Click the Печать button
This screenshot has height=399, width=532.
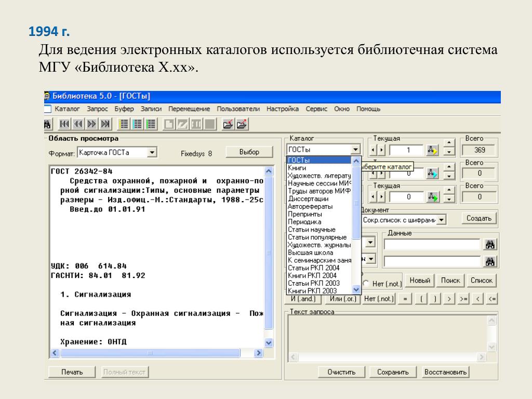[x=72, y=372]
